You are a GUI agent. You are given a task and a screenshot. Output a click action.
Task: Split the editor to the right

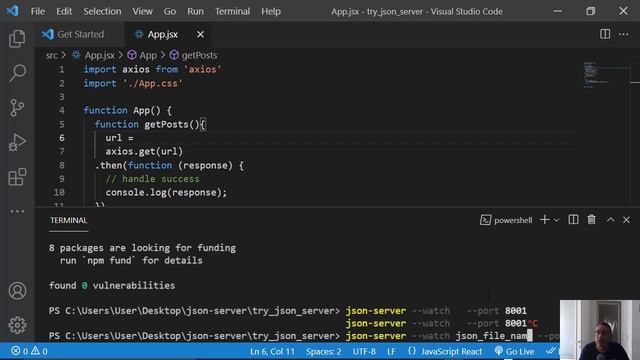[x=605, y=34]
